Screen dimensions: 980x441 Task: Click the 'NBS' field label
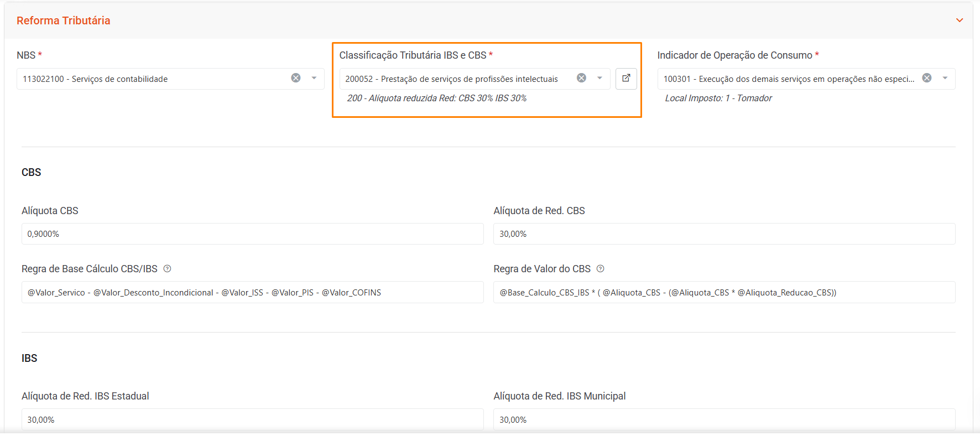(x=26, y=55)
